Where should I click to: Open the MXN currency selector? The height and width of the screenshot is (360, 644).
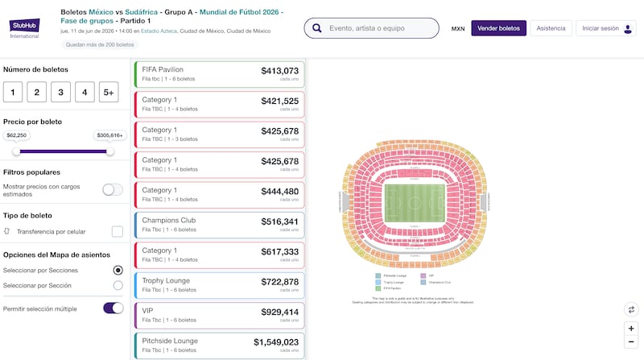pos(457,28)
